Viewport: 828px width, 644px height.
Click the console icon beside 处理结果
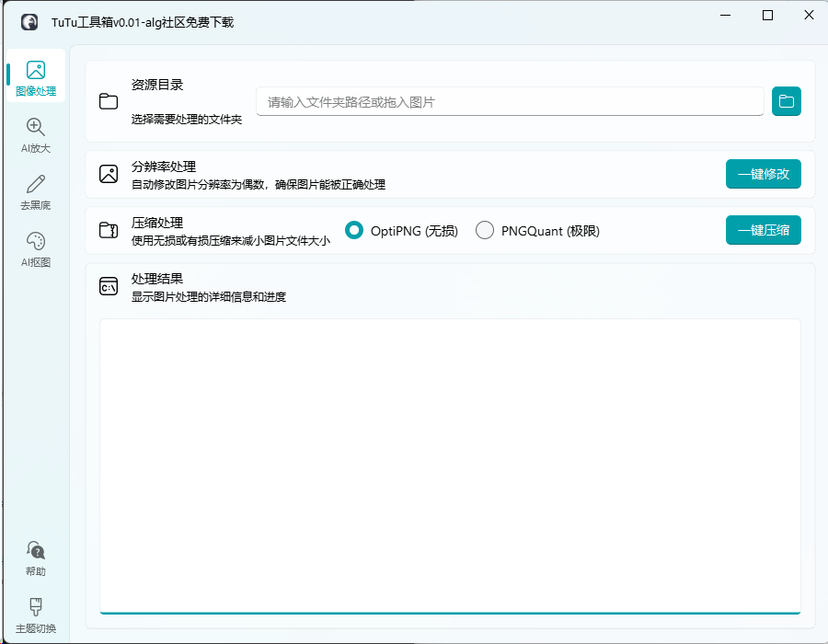pyautogui.click(x=109, y=286)
